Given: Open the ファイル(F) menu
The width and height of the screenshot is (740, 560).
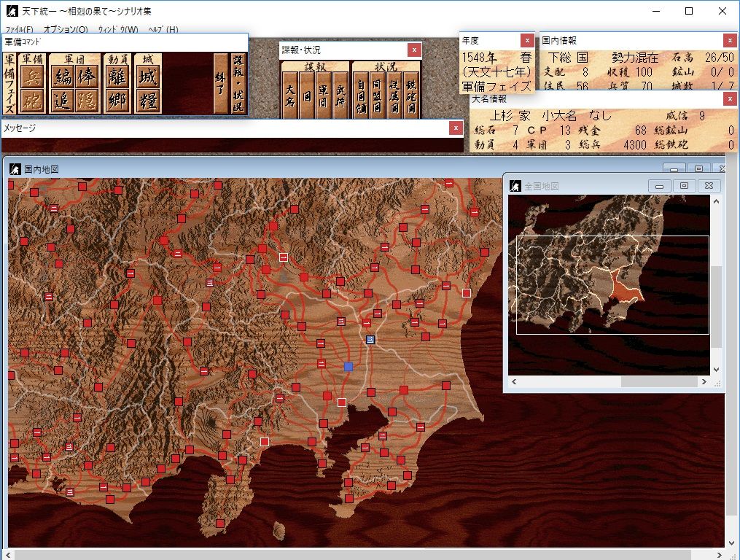Looking at the screenshot, I should point(20,29).
